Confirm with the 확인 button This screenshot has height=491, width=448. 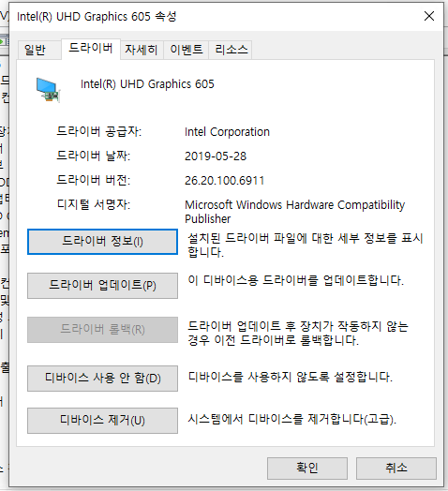pos(307,469)
